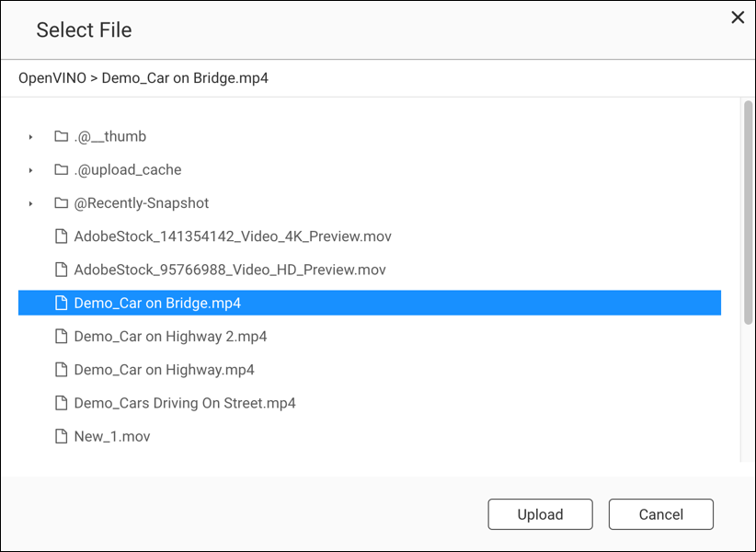Expand the @Recently-Snapshot folder arrow

pyautogui.click(x=30, y=203)
